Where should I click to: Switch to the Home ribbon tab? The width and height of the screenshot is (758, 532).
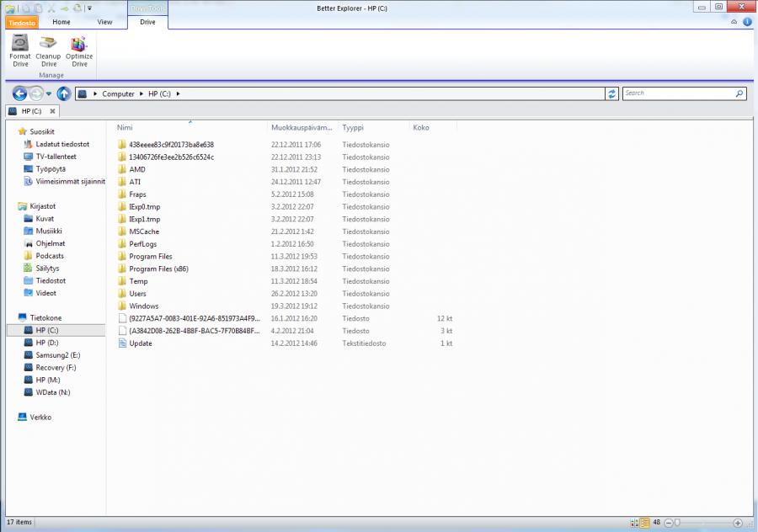pyautogui.click(x=61, y=22)
